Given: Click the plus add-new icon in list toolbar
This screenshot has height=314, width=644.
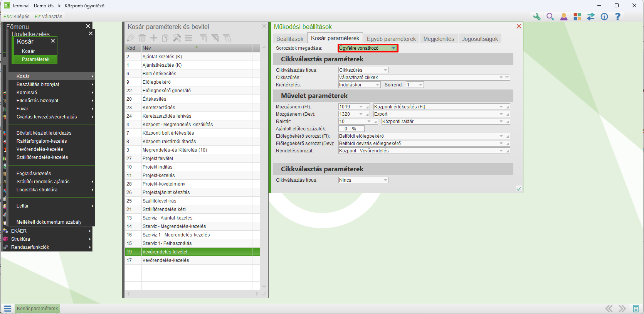Looking at the screenshot, I should 154,38.
